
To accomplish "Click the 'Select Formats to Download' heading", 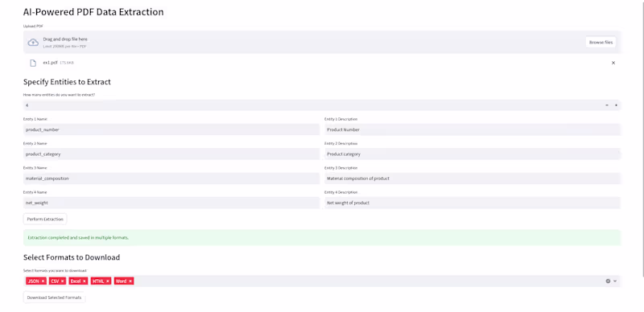I will [x=72, y=257].
